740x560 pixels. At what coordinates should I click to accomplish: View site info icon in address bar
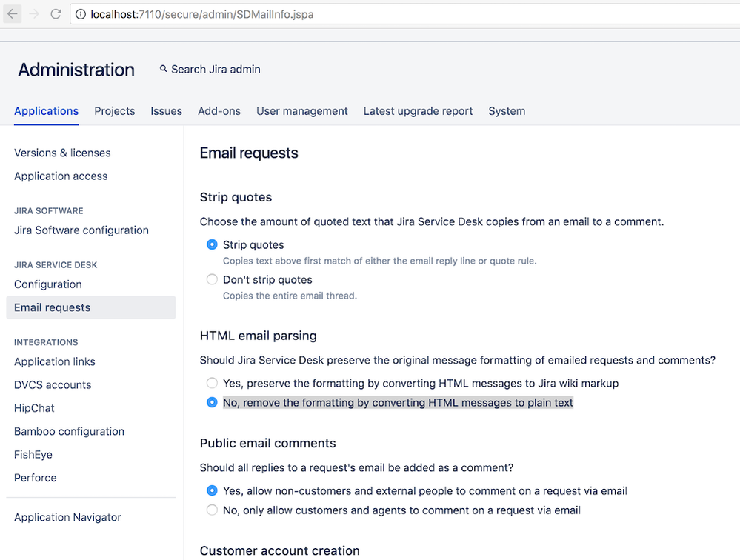[81, 14]
